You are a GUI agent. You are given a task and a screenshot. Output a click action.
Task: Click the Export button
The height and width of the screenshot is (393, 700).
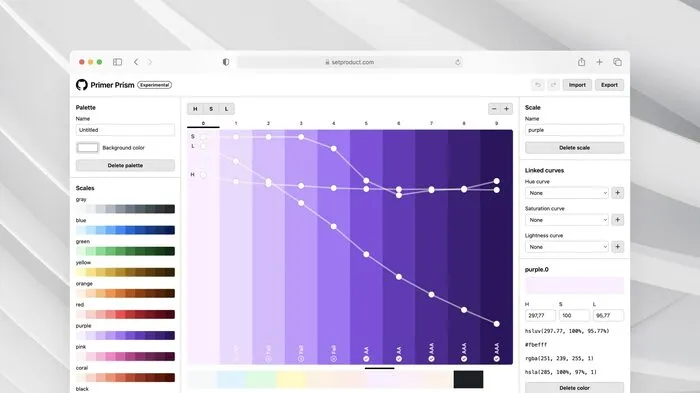point(609,85)
